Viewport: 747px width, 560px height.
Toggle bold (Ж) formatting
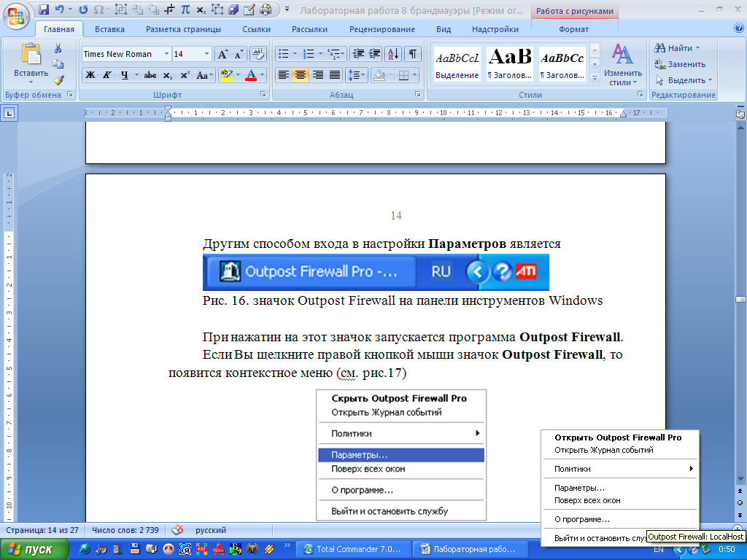point(90,75)
